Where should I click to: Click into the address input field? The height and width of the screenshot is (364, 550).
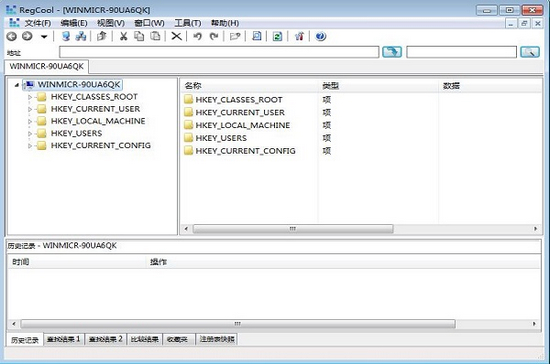click(219, 52)
